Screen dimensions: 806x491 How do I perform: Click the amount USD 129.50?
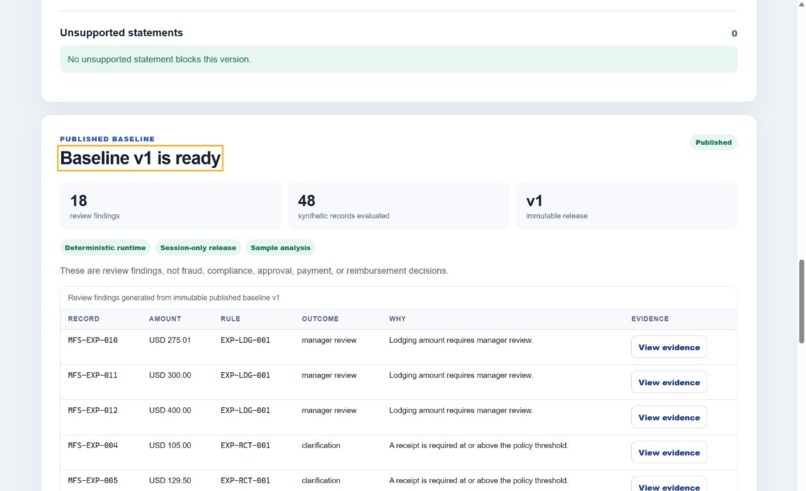[170, 480]
